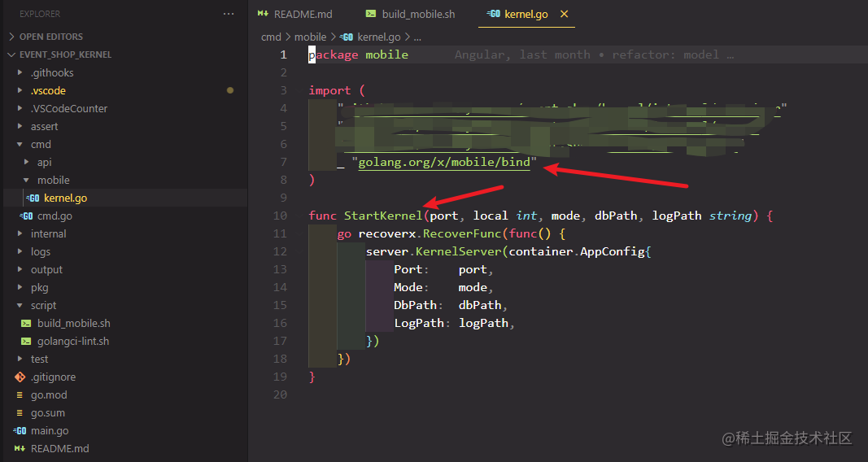
Task: Click the RecoverFunc call on line 11
Action: point(462,233)
